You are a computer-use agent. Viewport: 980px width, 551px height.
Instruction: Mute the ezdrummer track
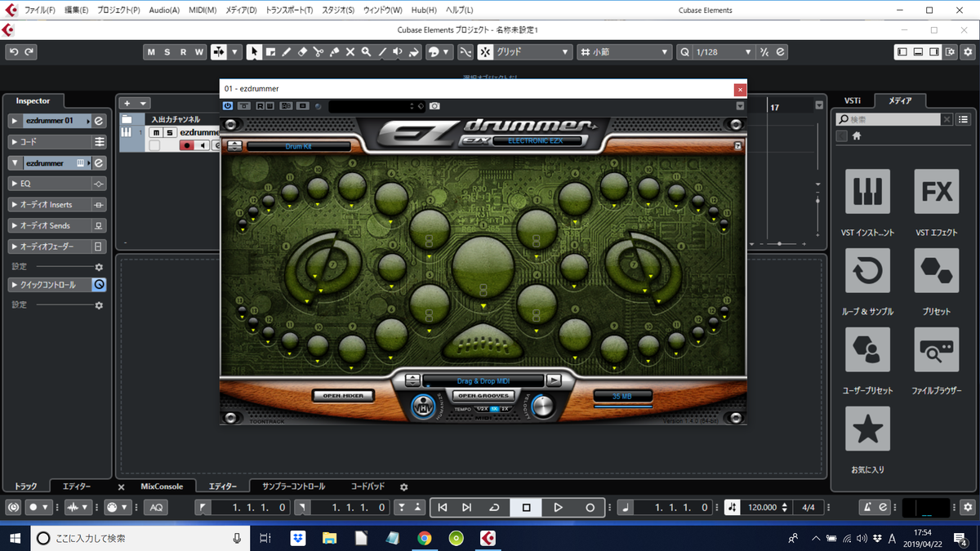coord(156,132)
